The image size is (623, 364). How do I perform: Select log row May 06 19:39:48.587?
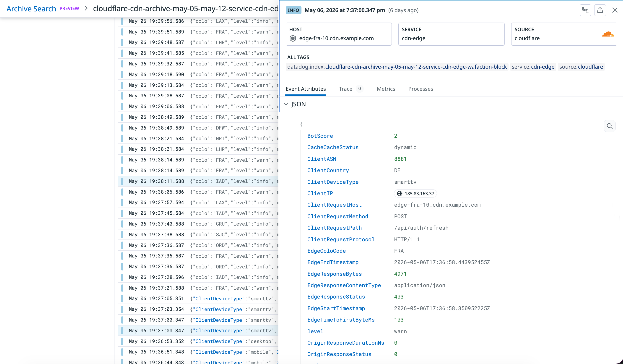[x=199, y=42]
